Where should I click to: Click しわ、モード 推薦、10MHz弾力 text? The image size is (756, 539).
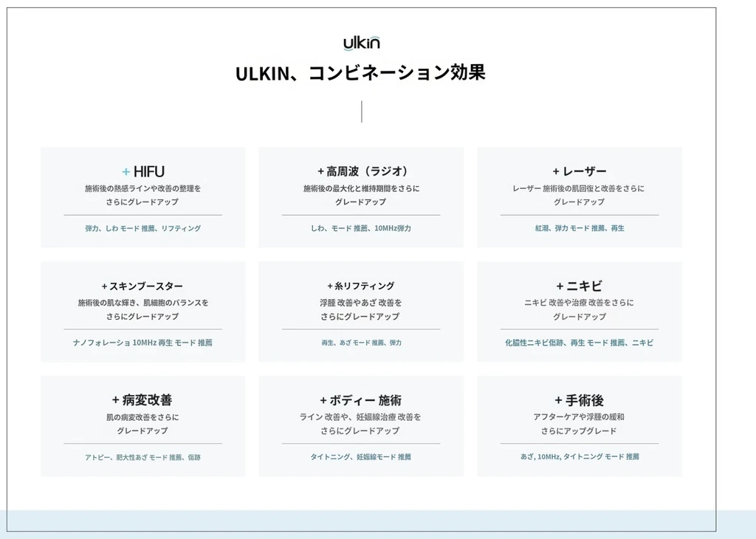(x=360, y=228)
